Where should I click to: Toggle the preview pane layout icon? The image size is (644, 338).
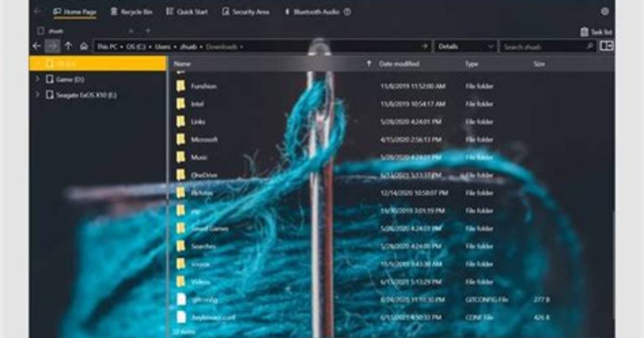click(x=606, y=46)
